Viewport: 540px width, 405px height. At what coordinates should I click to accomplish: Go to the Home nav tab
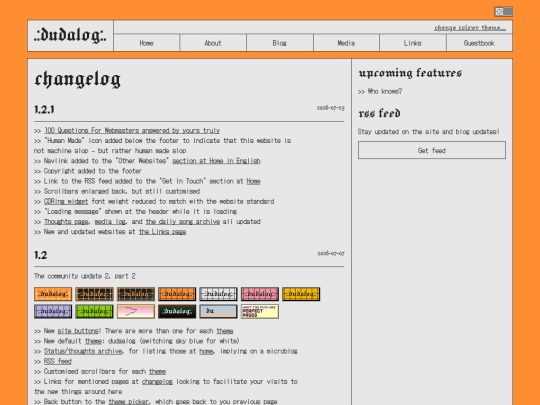click(x=146, y=43)
